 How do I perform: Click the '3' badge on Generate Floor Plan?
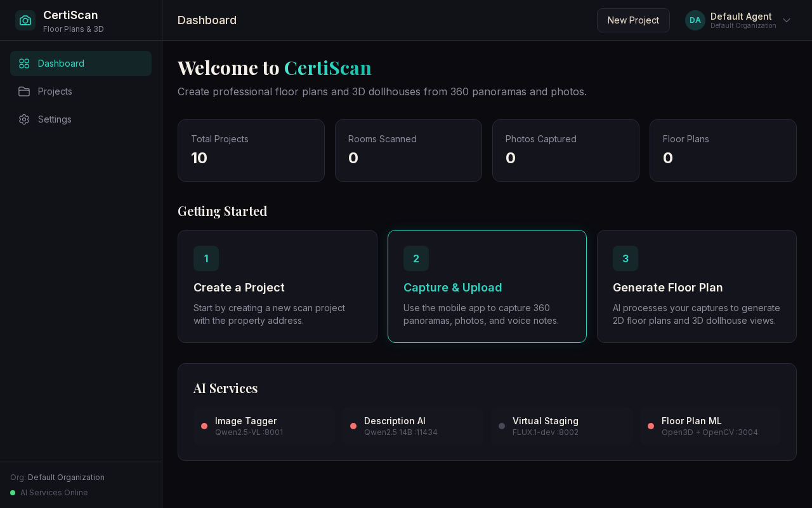pos(625,258)
